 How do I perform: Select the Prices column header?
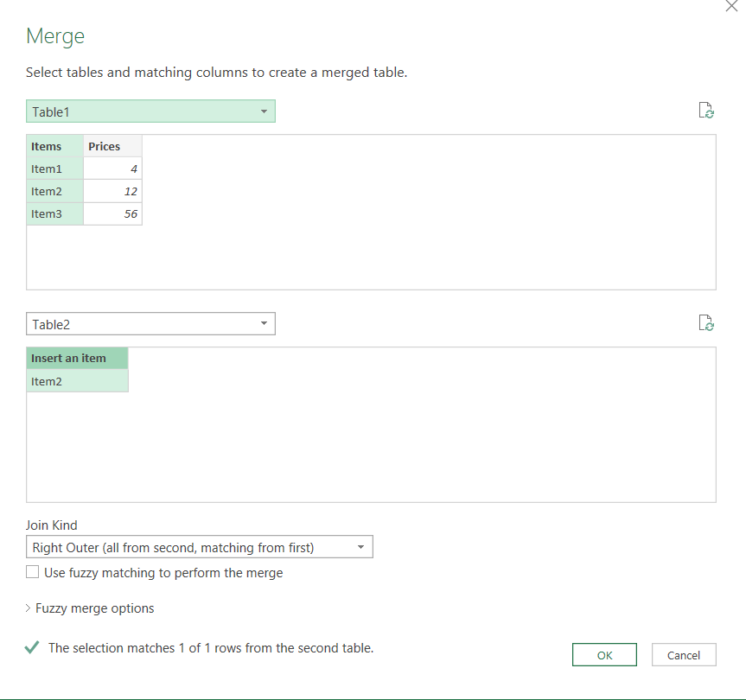(112, 146)
